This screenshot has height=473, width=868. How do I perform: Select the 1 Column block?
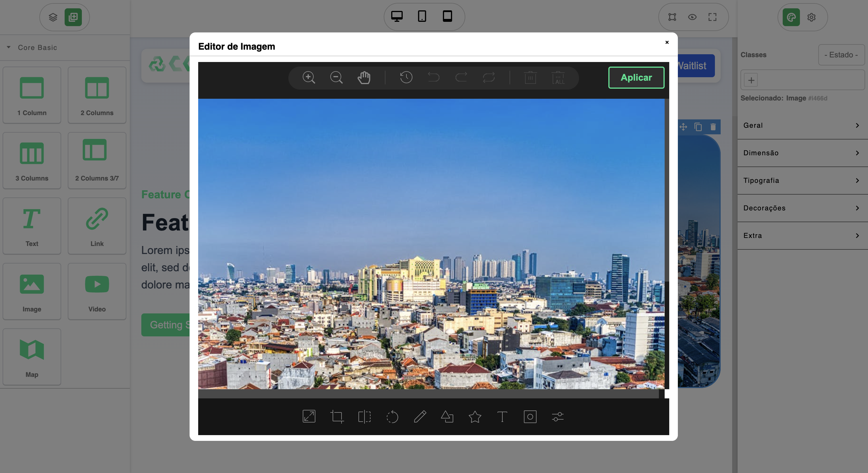32,95
